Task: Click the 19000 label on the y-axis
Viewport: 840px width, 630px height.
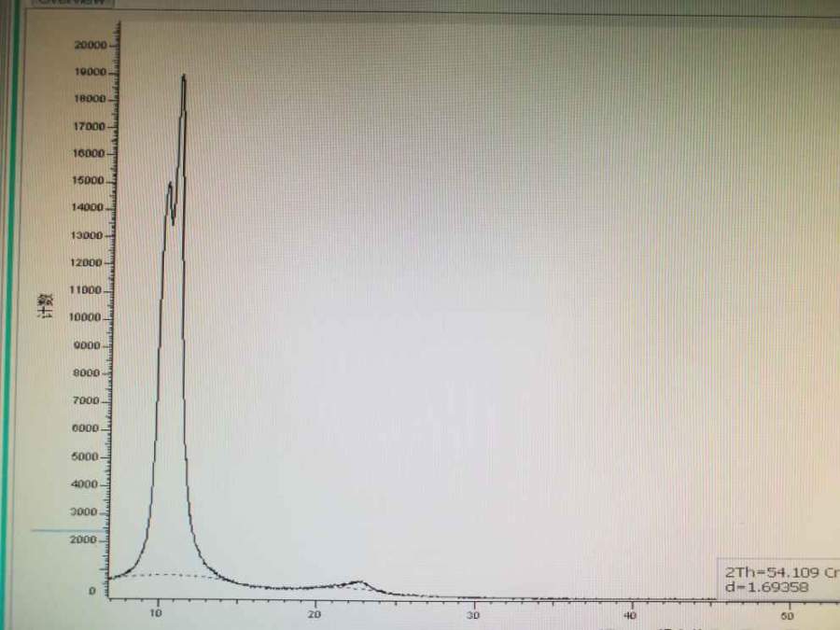Action: pyautogui.click(x=90, y=72)
